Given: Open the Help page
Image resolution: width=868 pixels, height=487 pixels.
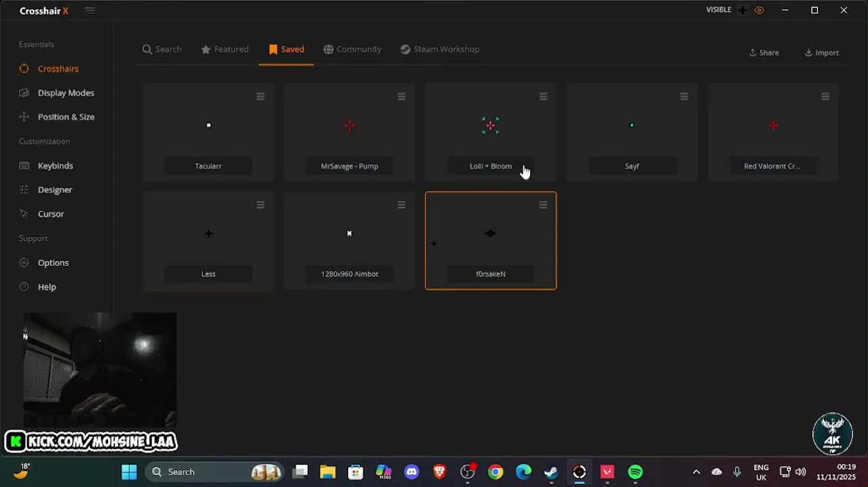Looking at the screenshot, I should 47,287.
